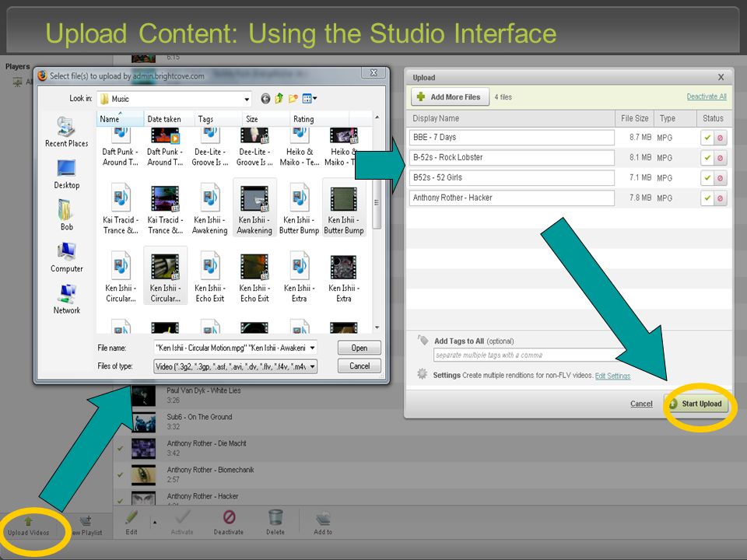Screen dimensions: 747x560
Task: Sort files by Rating column
Action: pos(319,118)
